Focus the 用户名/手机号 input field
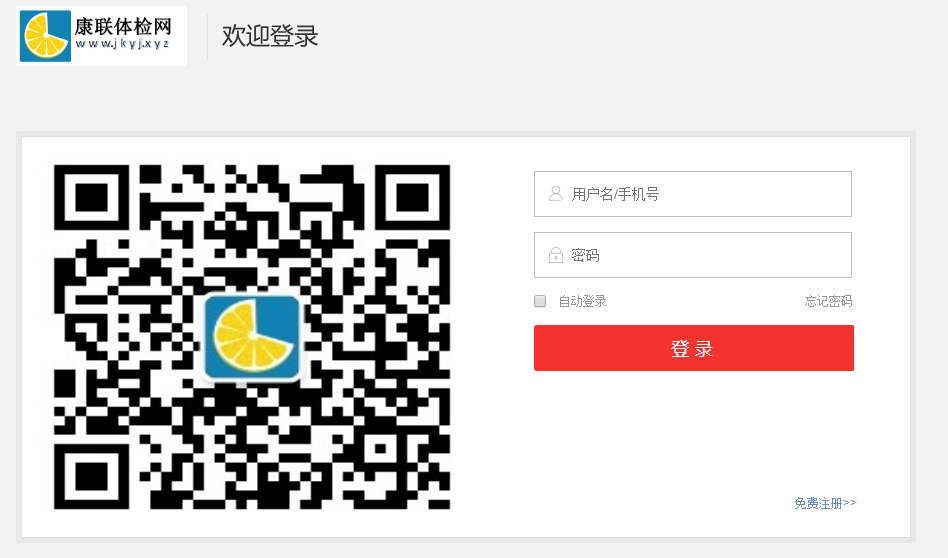Screen dimensions: 948x558 coord(693,194)
